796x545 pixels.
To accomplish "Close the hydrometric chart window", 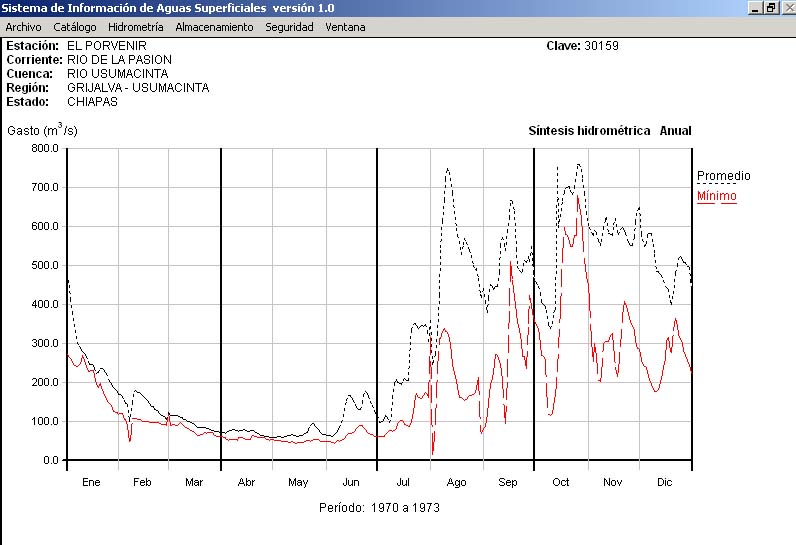I will click(x=786, y=8).
